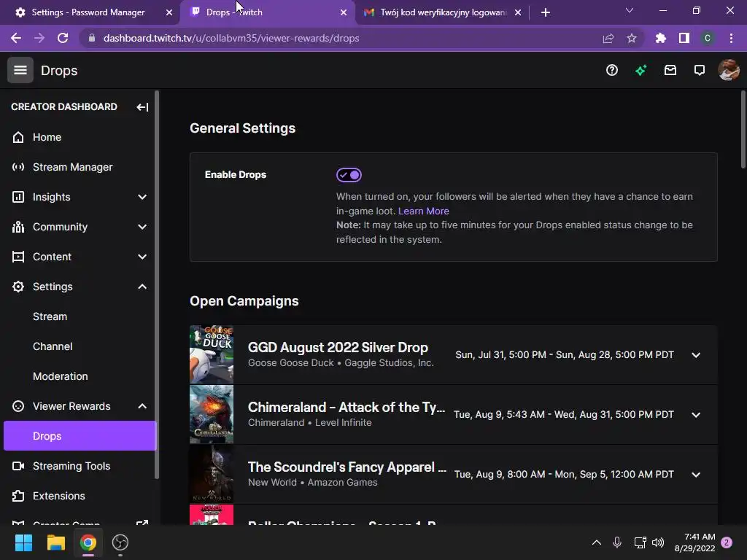Image resolution: width=747 pixels, height=560 pixels.
Task: Open the clock and date flyout
Action: (694, 542)
